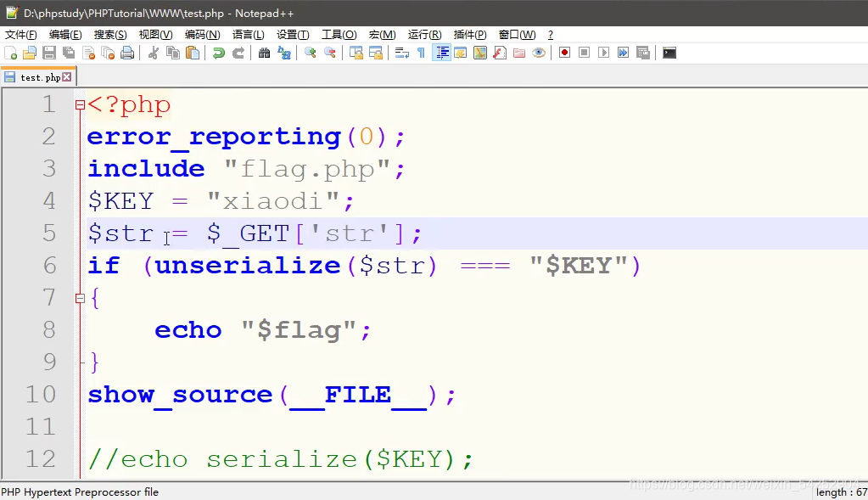The height and width of the screenshot is (500, 868).
Task: Place cursor on "error_reporting" text
Action: click(214, 137)
